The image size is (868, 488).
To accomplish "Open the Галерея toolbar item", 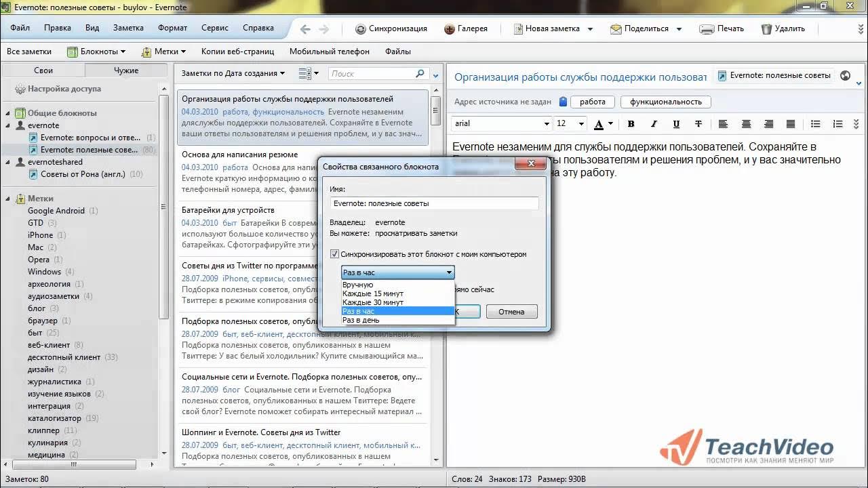I will (x=466, y=28).
